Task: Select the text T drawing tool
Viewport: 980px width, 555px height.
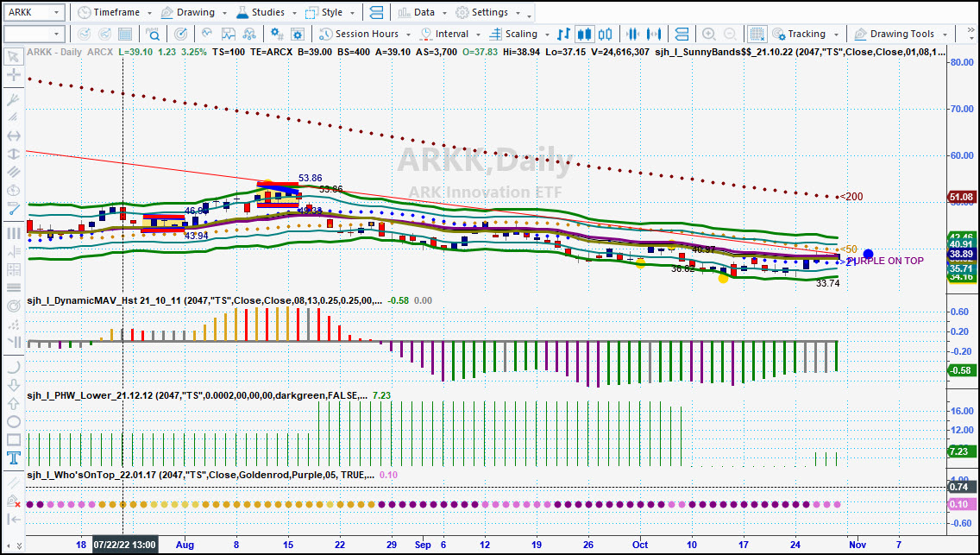Action: tap(13, 458)
